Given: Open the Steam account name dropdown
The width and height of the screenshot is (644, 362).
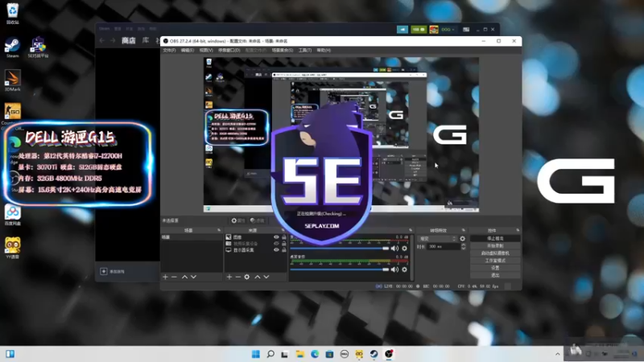Looking at the screenshot, I should (x=448, y=30).
